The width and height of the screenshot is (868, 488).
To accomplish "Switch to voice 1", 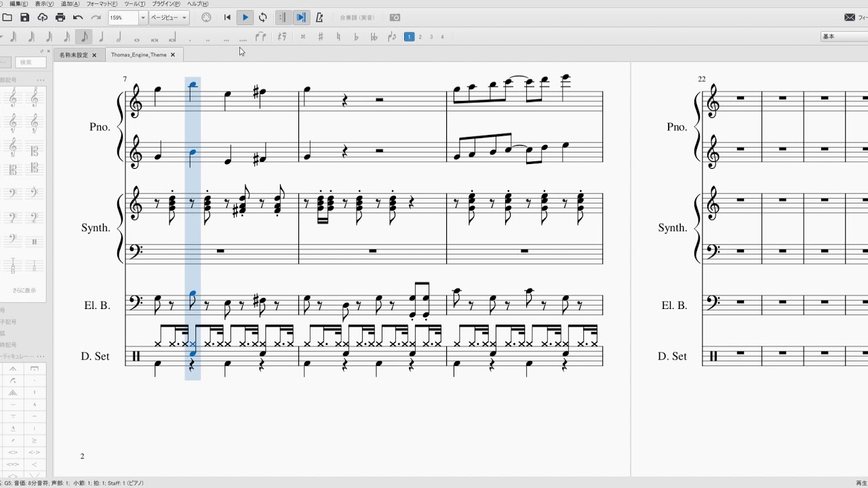I will [x=409, y=37].
